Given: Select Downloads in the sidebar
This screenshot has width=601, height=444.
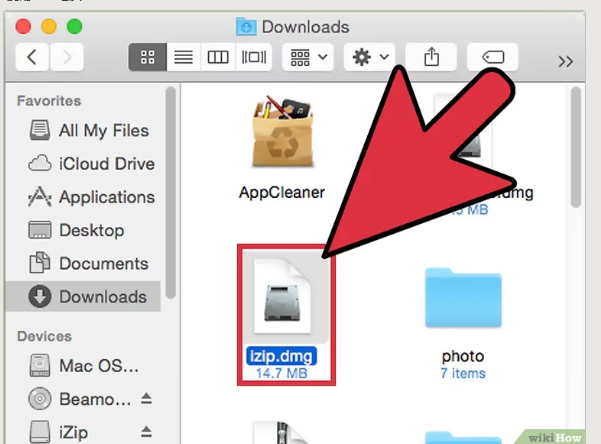Looking at the screenshot, I should (x=83, y=296).
